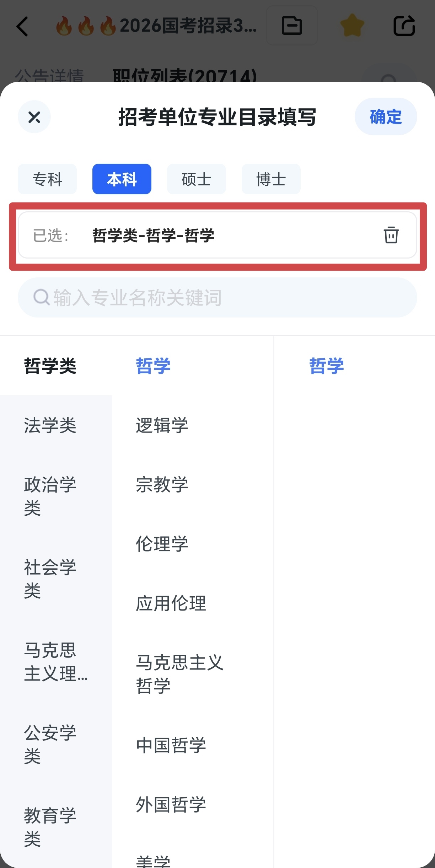Click the yellow star favorite icon

click(x=352, y=26)
